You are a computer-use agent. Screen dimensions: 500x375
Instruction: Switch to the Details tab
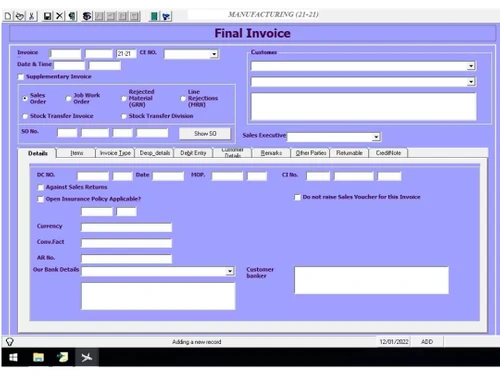[x=38, y=153]
